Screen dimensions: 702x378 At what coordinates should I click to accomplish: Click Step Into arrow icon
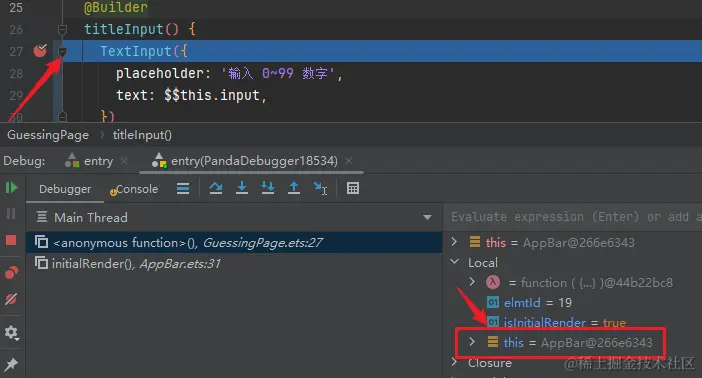pos(242,188)
